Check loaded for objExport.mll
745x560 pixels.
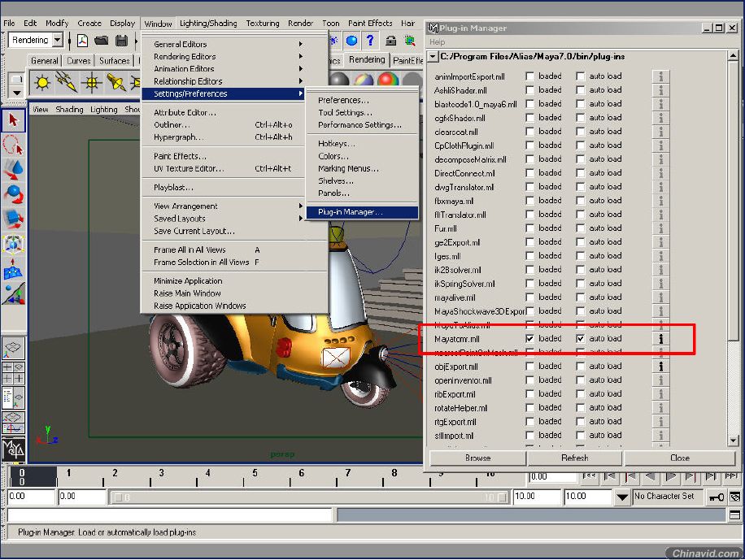[529, 367]
